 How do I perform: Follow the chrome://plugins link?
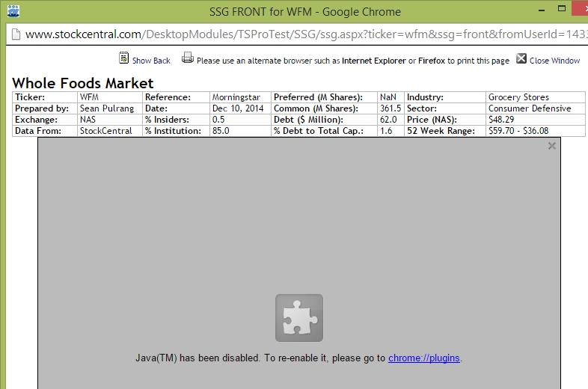(x=424, y=358)
